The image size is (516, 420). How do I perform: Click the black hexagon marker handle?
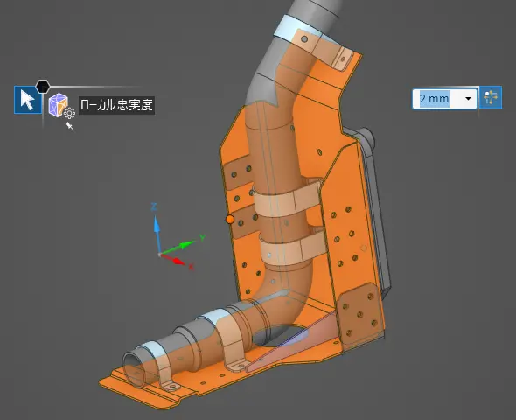click(x=43, y=87)
